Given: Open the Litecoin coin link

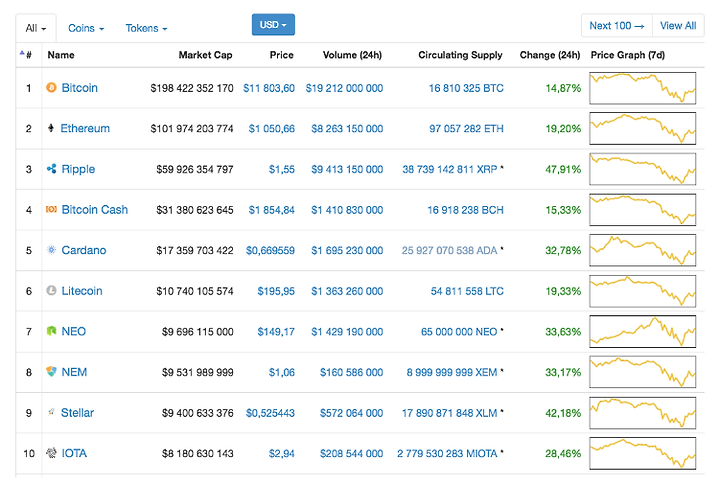Looking at the screenshot, I should point(82,291).
